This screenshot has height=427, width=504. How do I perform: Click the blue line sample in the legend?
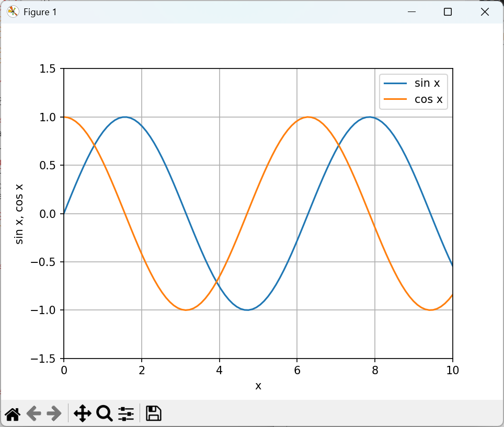pos(395,83)
